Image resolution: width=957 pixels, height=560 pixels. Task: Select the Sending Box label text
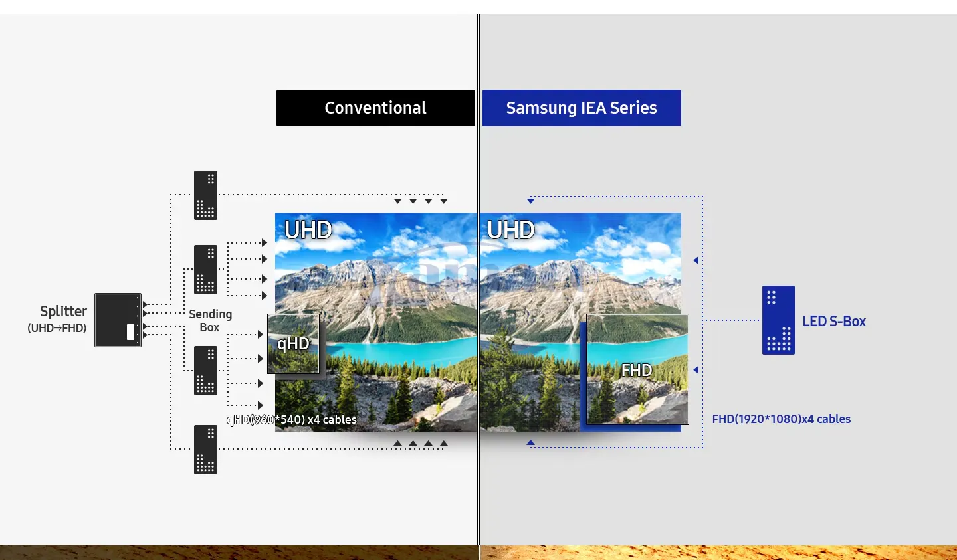click(210, 320)
